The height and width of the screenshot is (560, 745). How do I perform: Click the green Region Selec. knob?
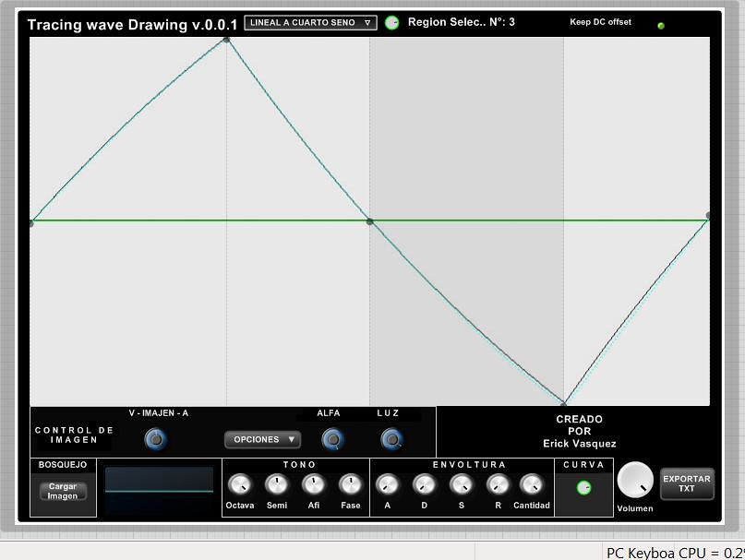tap(392, 23)
